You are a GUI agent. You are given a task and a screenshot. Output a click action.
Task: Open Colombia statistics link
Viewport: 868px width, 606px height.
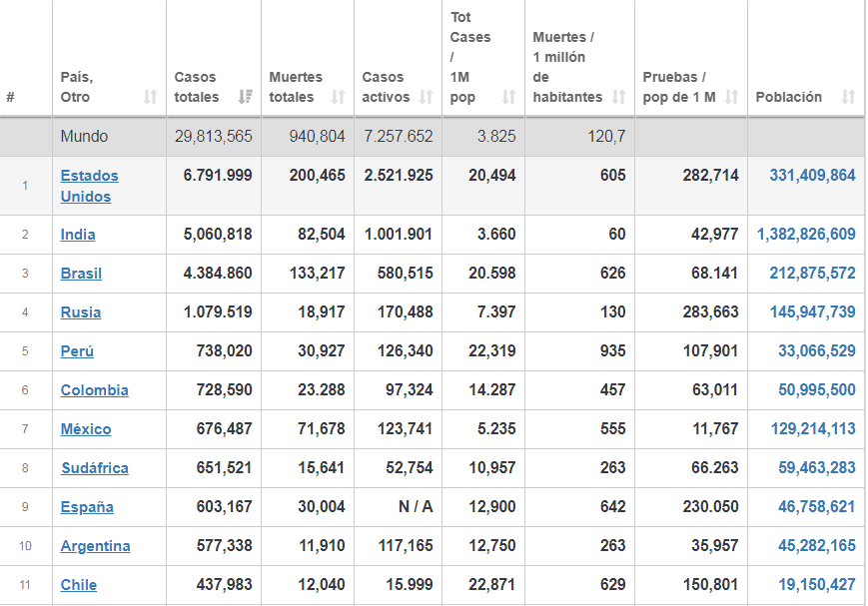point(94,390)
